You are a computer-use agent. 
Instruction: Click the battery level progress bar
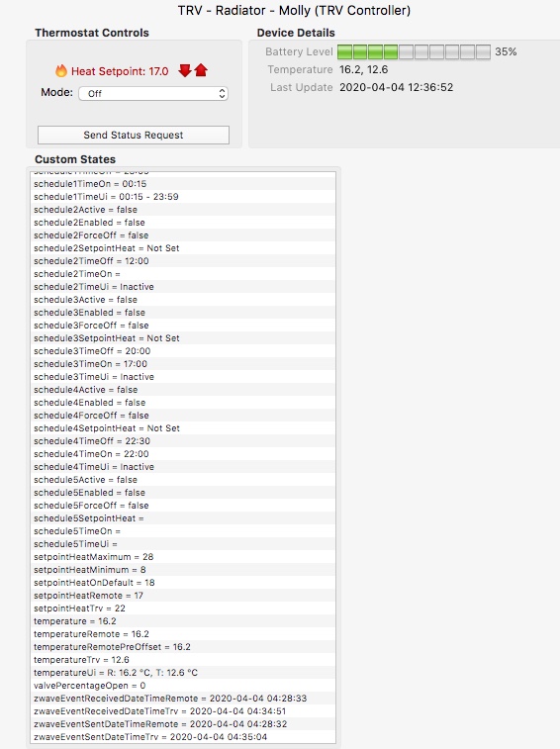coord(414,51)
